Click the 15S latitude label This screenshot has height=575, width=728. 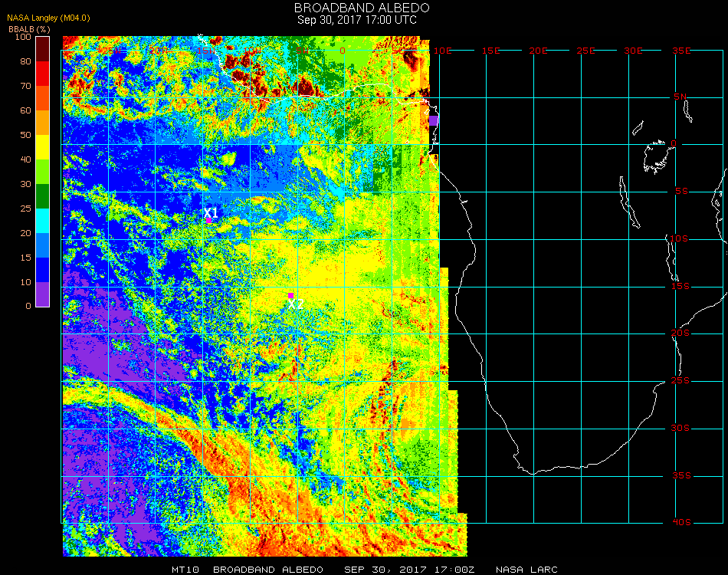coord(681,286)
